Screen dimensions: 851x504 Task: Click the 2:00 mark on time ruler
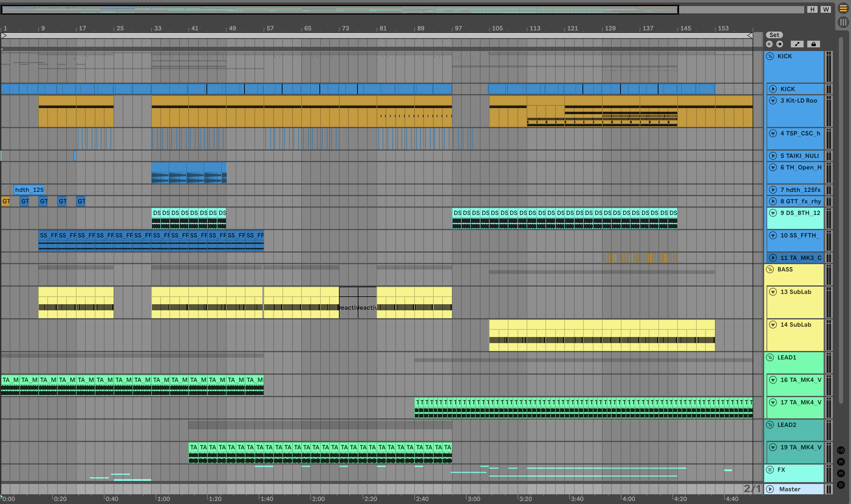pos(318,499)
